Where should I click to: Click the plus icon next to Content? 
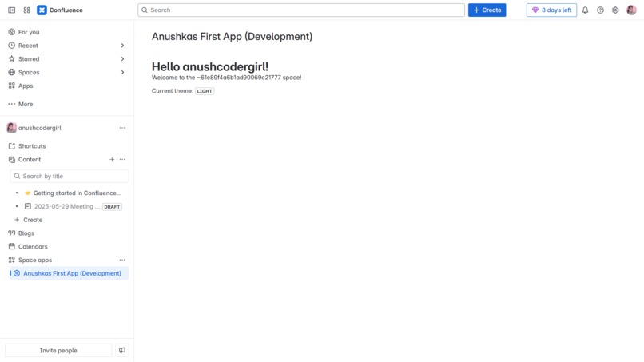(112, 160)
